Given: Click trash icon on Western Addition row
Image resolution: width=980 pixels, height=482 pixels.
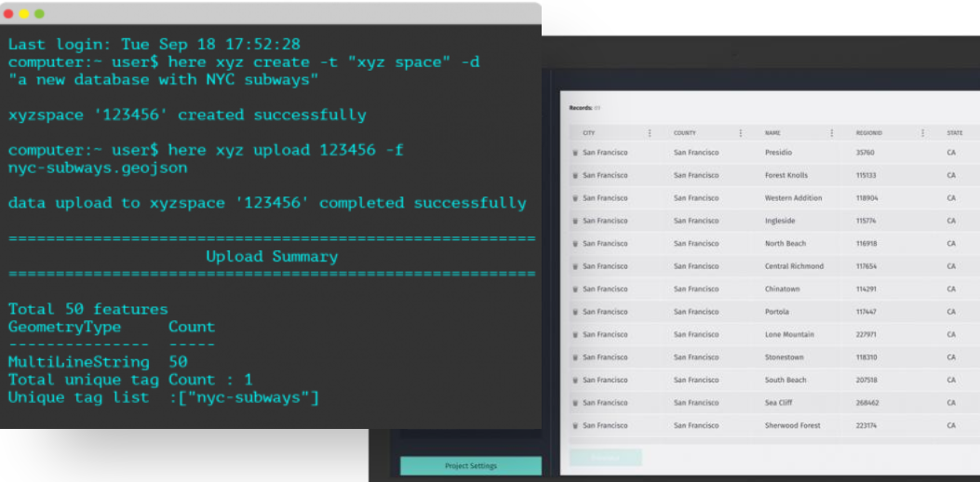Looking at the screenshot, I should coord(575,198).
